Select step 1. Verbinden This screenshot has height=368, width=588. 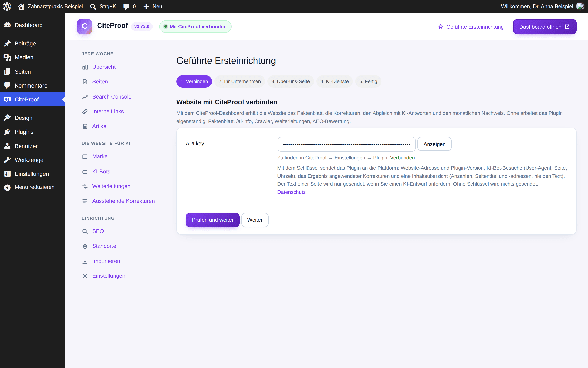pos(194,81)
